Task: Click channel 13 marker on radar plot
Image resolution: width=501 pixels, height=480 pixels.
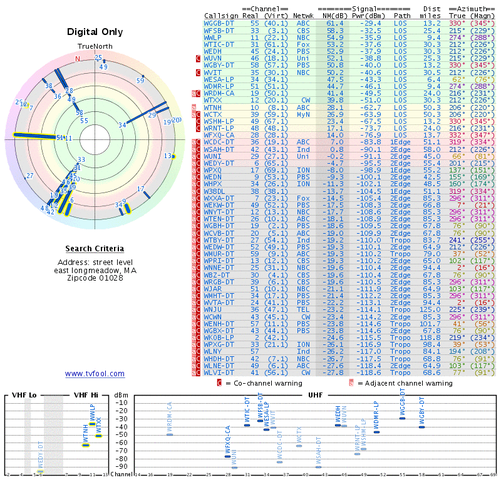Action: [173, 156]
